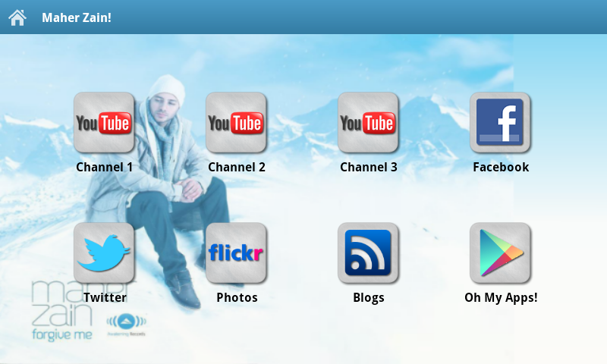Open the YouTube Channel 2 icon
Screen dimensions: 607x364
[236, 123]
